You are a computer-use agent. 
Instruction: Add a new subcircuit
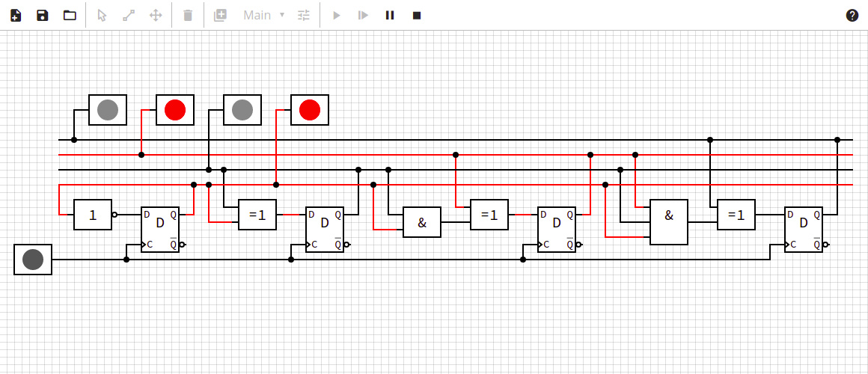coord(220,16)
